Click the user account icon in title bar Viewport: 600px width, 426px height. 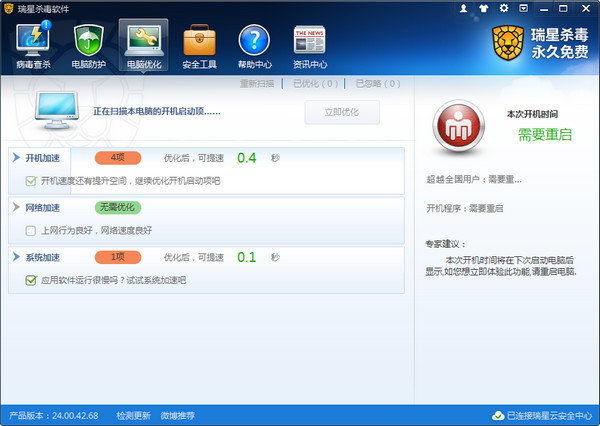[x=463, y=8]
